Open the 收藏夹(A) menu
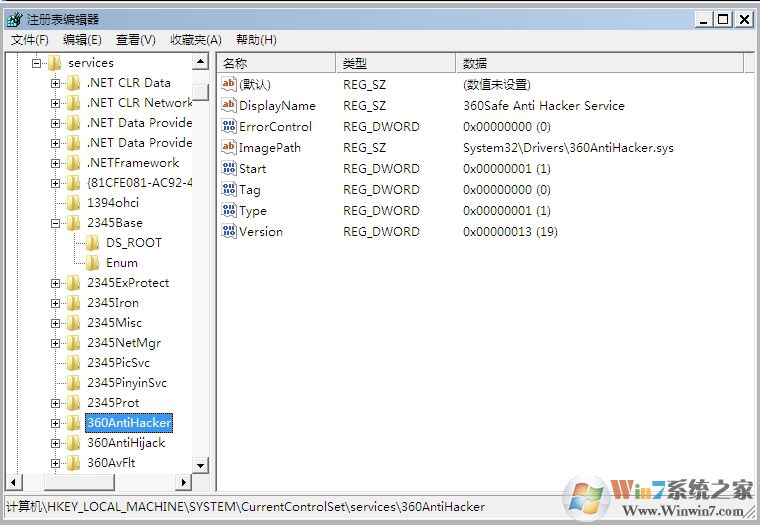This screenshot has height=525, width=760. pyautogui.click(x=196, y=40)
